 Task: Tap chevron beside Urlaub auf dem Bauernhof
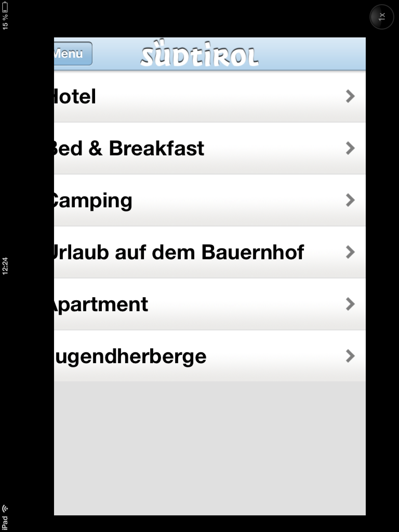pyautogui.click(x=350, y=252)
